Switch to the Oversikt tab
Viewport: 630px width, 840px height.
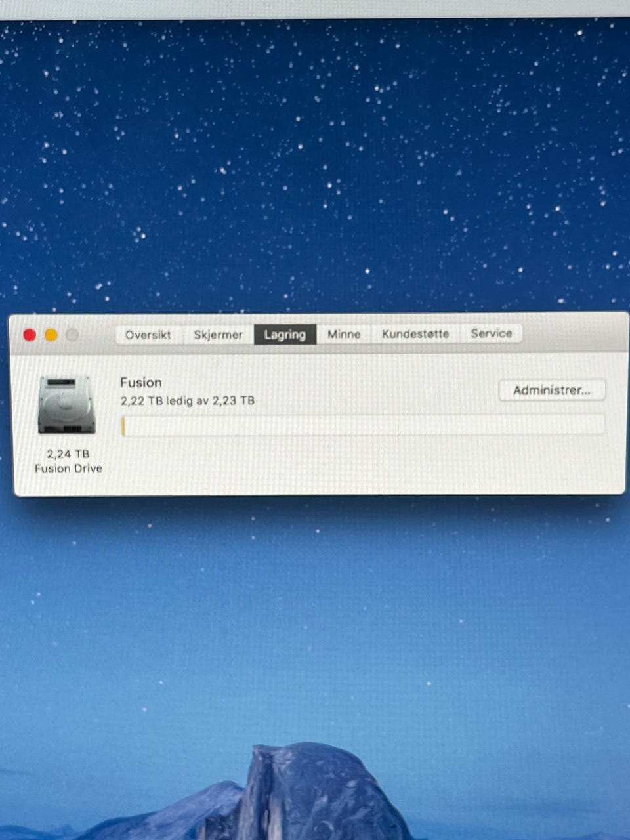[x=148, y=335]
